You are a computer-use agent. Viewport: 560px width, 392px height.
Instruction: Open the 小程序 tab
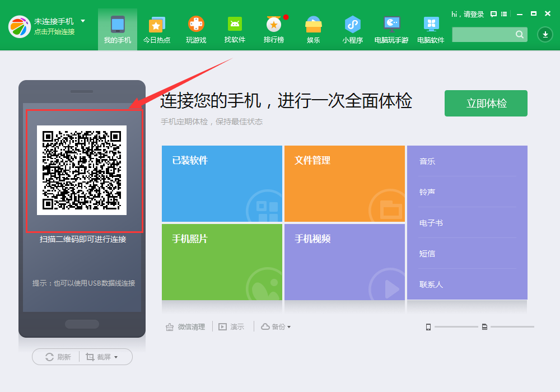point(352,29)
